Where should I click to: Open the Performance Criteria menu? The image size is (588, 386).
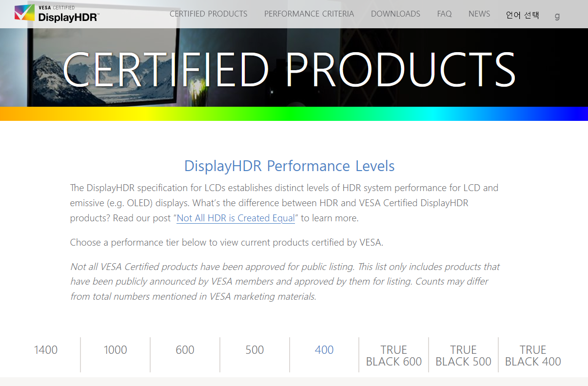(309, 14)
